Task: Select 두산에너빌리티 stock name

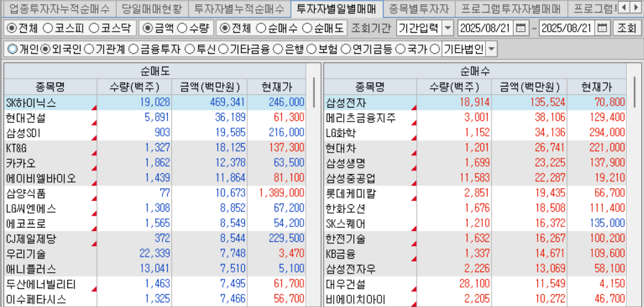Action: 41,284
